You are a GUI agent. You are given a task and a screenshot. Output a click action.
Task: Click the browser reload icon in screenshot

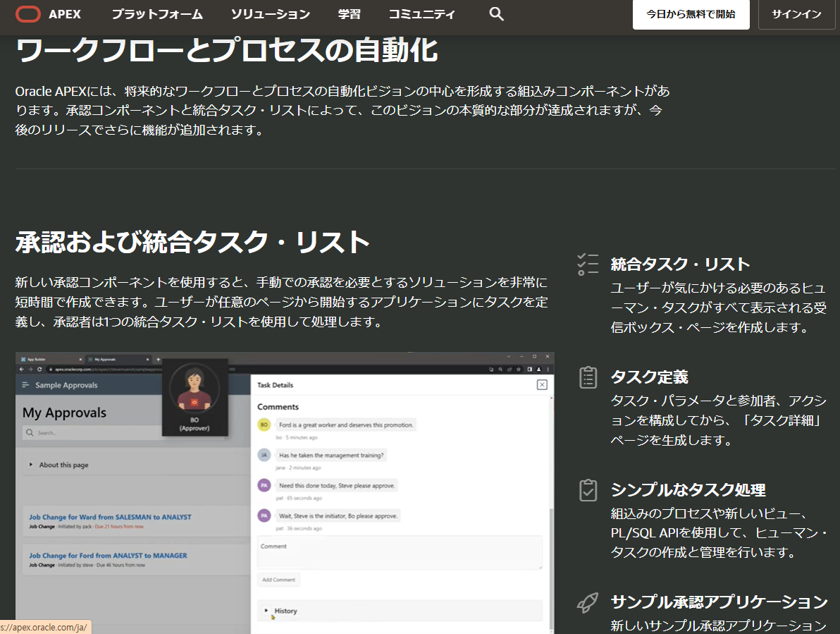click(x=39, y=369)
